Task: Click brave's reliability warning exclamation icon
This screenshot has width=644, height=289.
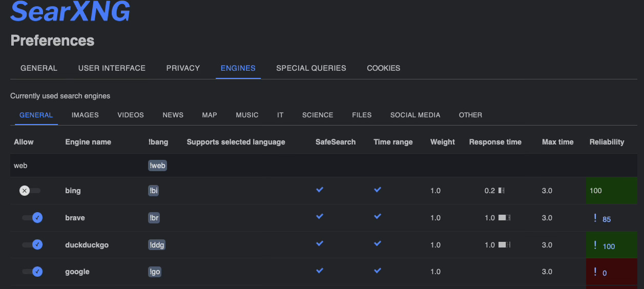Action: 595,218
